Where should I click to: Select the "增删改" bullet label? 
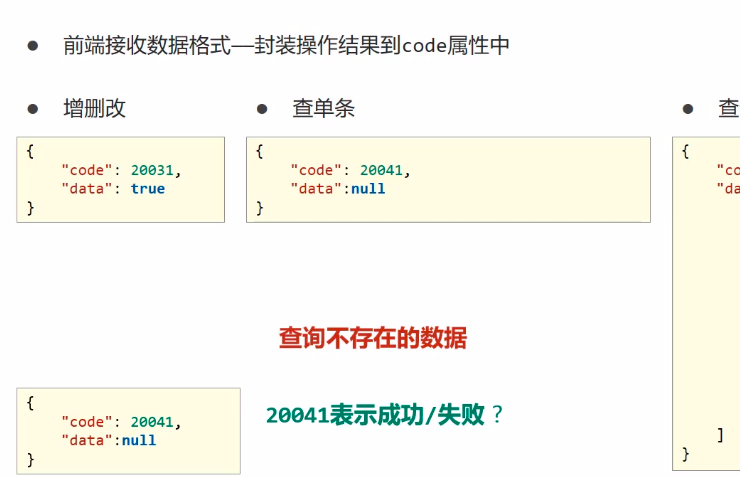coord(94,109)
